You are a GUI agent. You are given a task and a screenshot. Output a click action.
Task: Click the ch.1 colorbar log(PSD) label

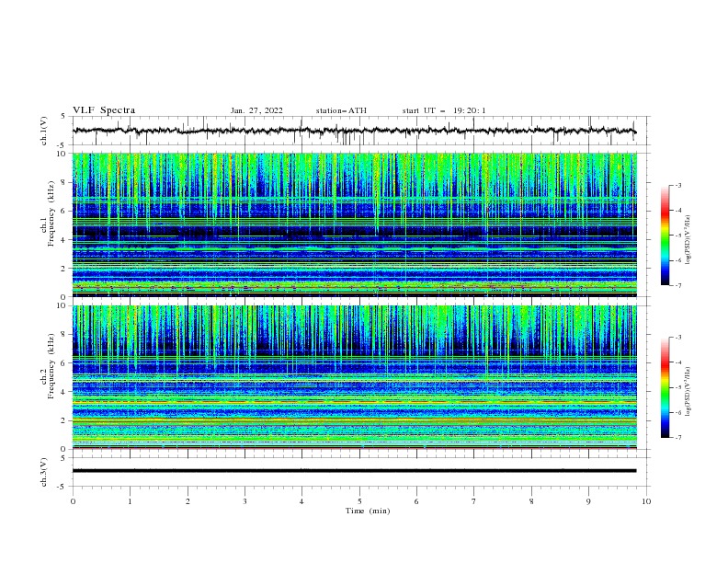pos(688,240)
